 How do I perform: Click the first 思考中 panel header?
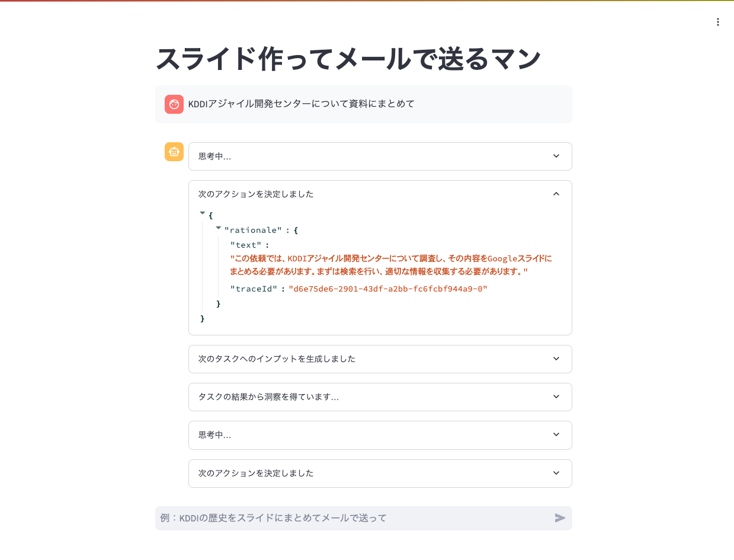coord(380,156)
